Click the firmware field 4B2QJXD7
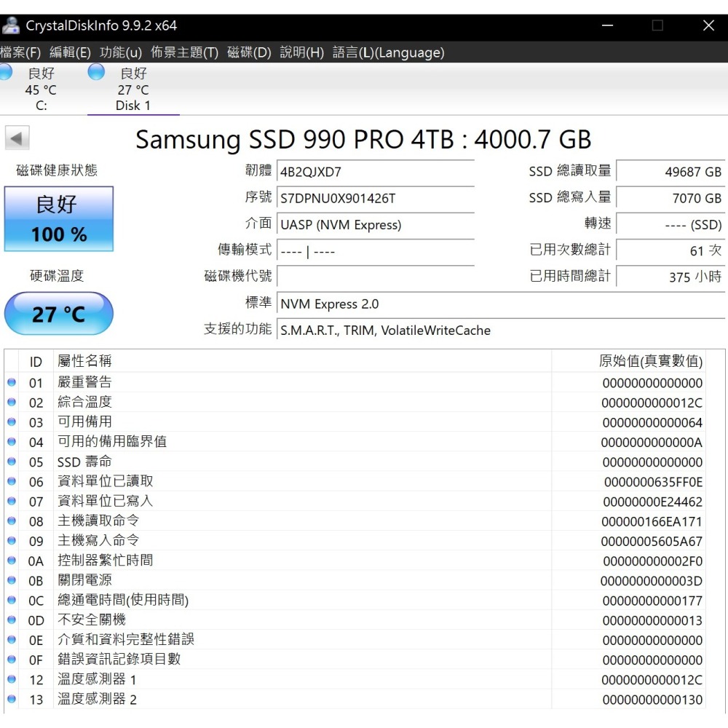Screen dimensions: 728x728 pos(375,171)
